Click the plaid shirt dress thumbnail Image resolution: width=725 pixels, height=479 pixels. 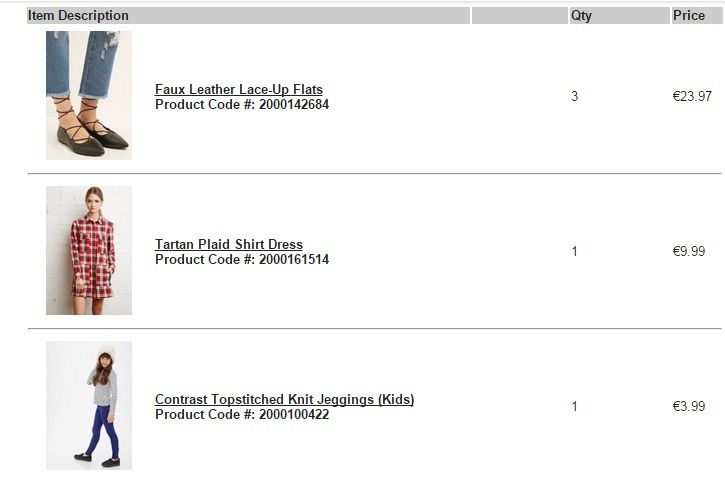89,250
